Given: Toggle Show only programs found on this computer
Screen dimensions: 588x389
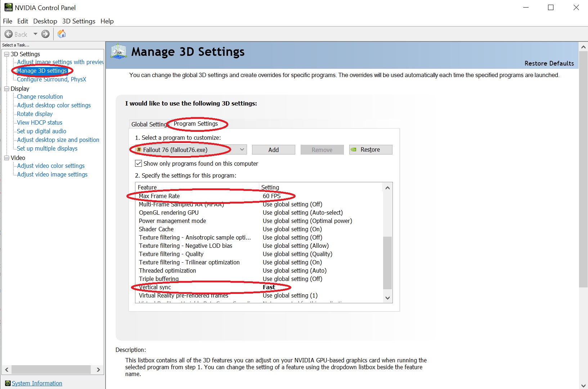Looking at the screenshot, I should tap(138, 164).
